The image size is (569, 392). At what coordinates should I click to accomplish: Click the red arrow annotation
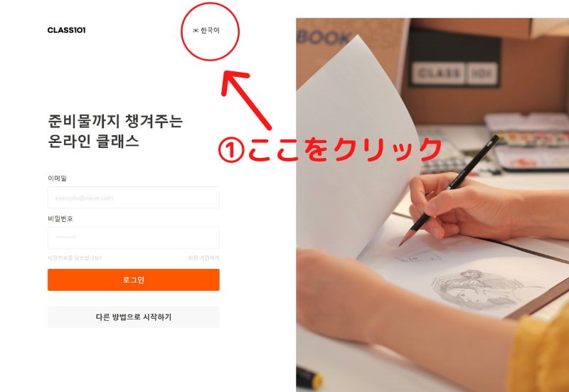(x=246, y=100)
